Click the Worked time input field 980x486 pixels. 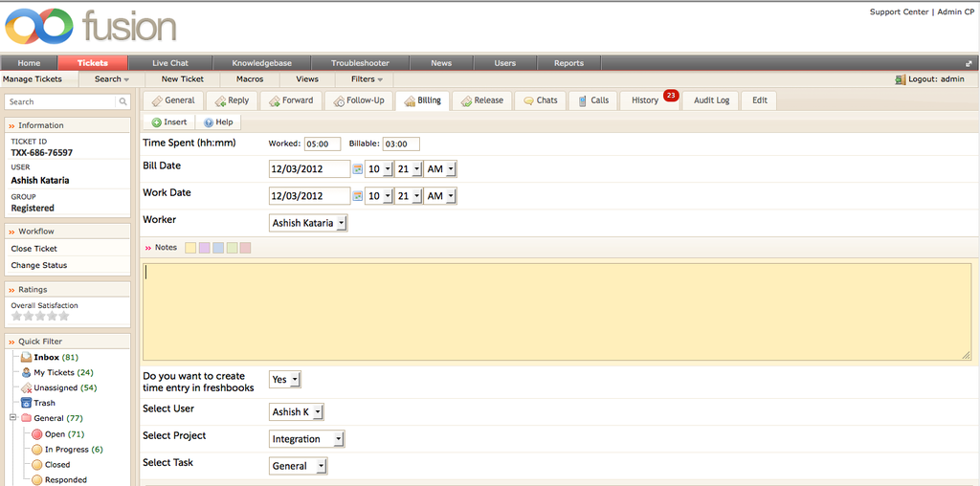[322, 144]
